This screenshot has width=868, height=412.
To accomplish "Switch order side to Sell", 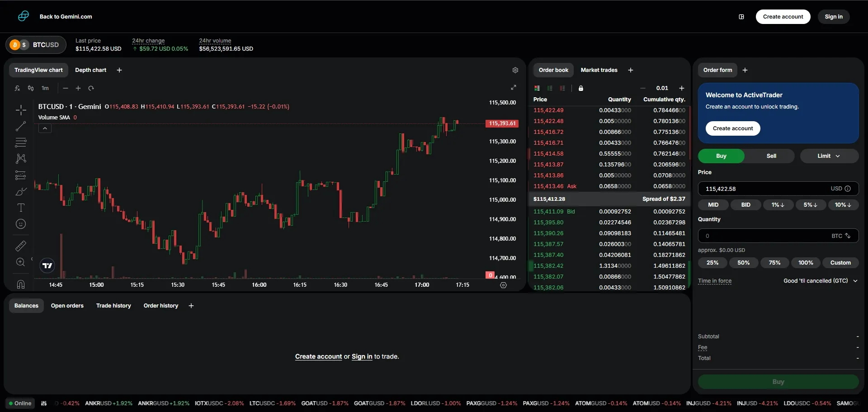I will [x=771, y=156].
